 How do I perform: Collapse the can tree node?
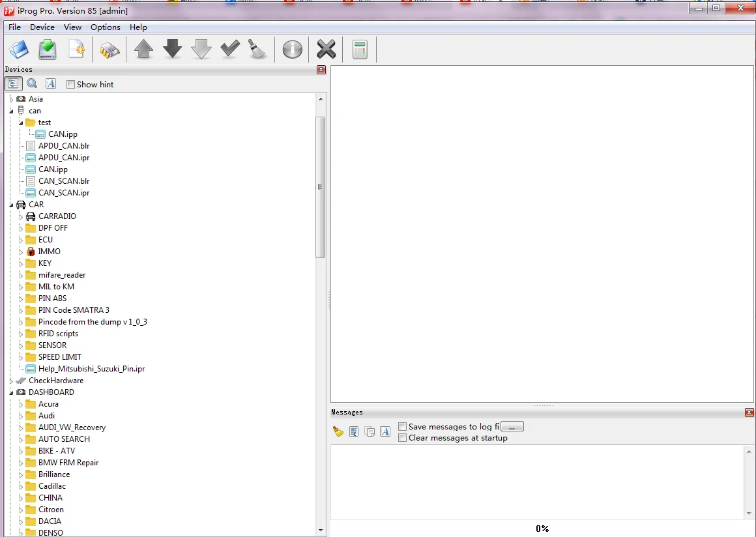(11, 111)
